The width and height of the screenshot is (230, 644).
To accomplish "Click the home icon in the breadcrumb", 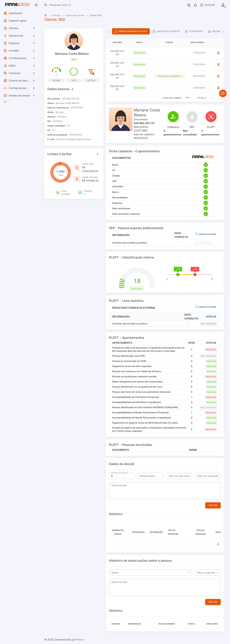I will (x=46, y=16).
